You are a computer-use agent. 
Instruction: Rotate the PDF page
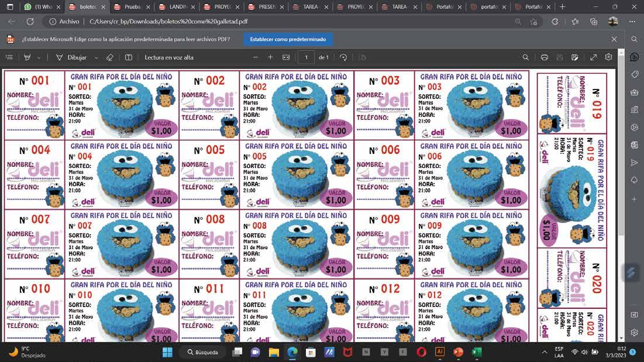(343, 57)
